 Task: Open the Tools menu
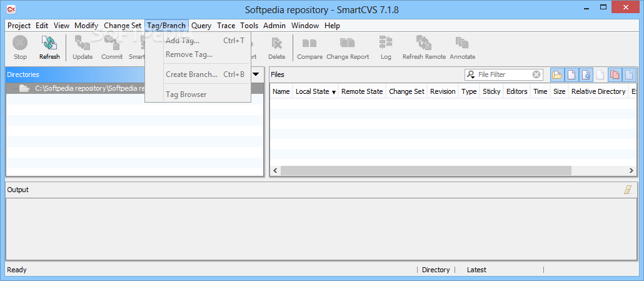(249, 26)
